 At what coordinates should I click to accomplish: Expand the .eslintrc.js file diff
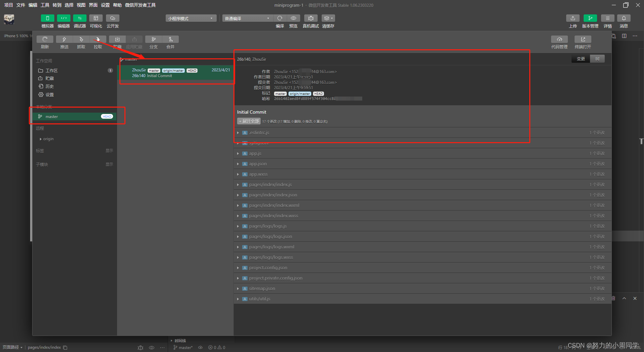tap(238, 133)
